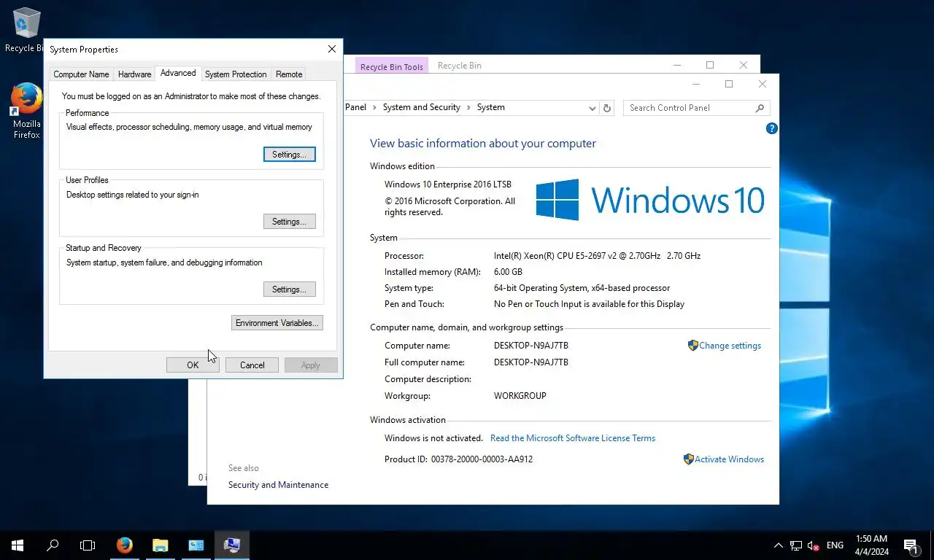Select the Advanced tab
This screenshot has height=560, width=934.
(178, 73)
